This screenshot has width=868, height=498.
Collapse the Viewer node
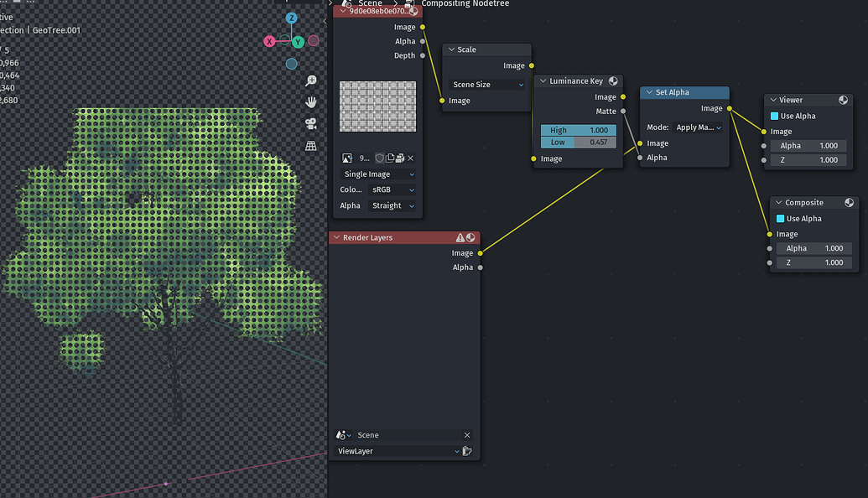coord(773,100)
